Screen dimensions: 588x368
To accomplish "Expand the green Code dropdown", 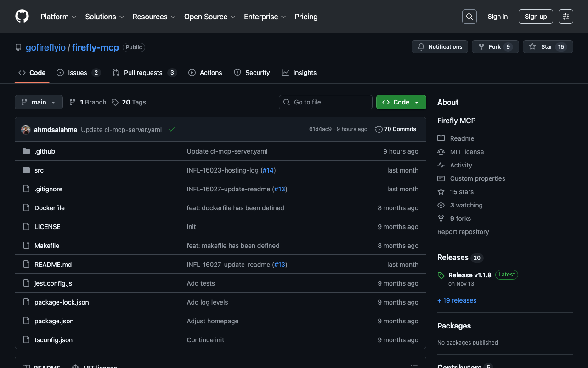I will pyautogui.click(x=401, y=102).
